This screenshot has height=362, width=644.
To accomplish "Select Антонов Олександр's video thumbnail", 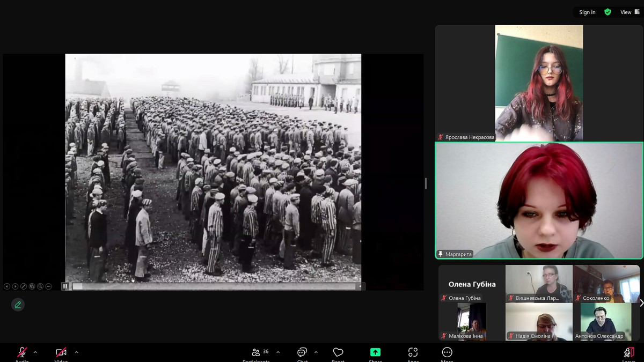I will click(606, 322).
